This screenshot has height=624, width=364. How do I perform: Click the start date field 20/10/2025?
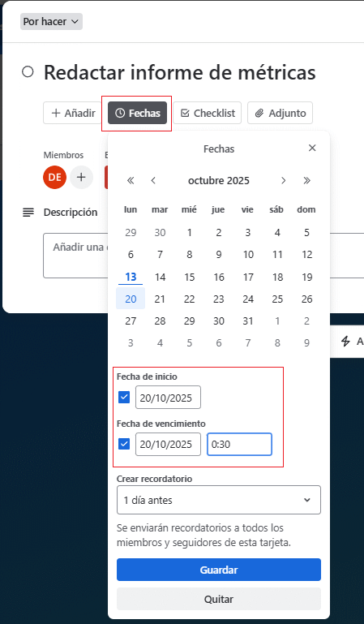168,397
